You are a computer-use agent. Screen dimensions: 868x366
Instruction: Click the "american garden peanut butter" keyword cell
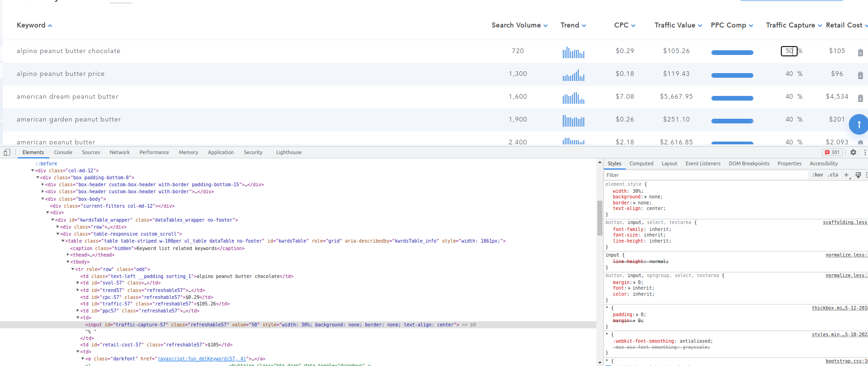click(68, 120)
